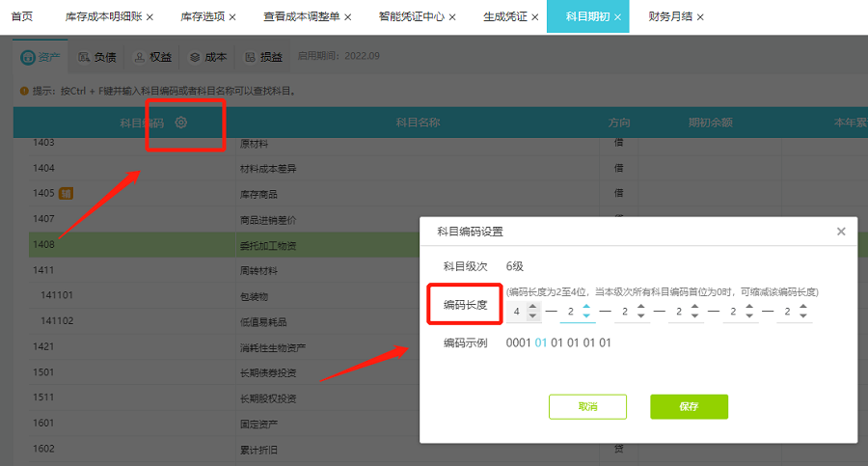
Task: Select account name 包装物
Action: [254, 296]
